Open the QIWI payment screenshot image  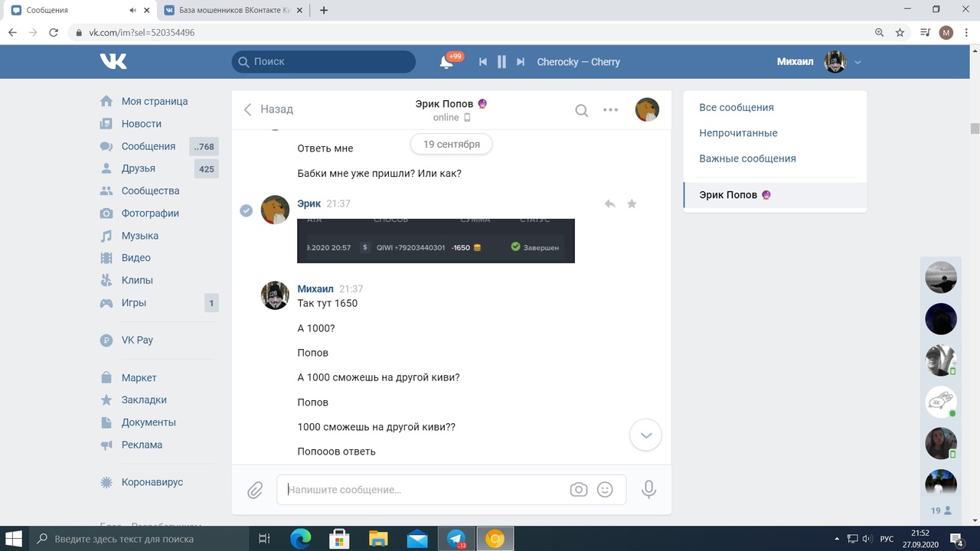[436, 241]
